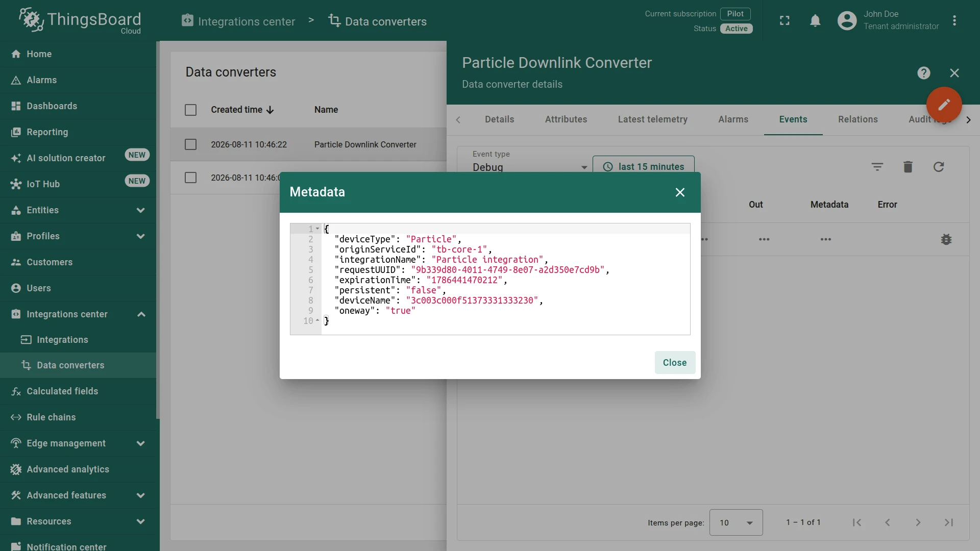This screenshot has height=551, width=980.
Task: Expand the Profiles menu chevron
Action: (x=141, y=236)
